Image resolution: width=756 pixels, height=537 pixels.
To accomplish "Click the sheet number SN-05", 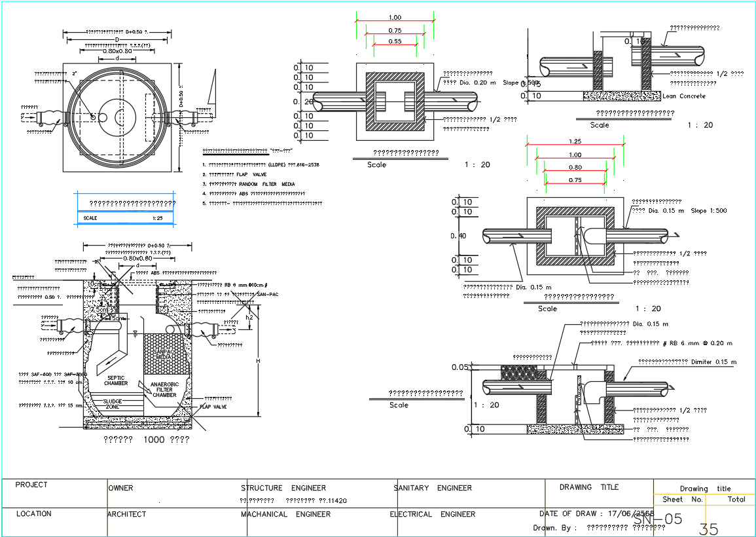I will [x=658, y=519].
